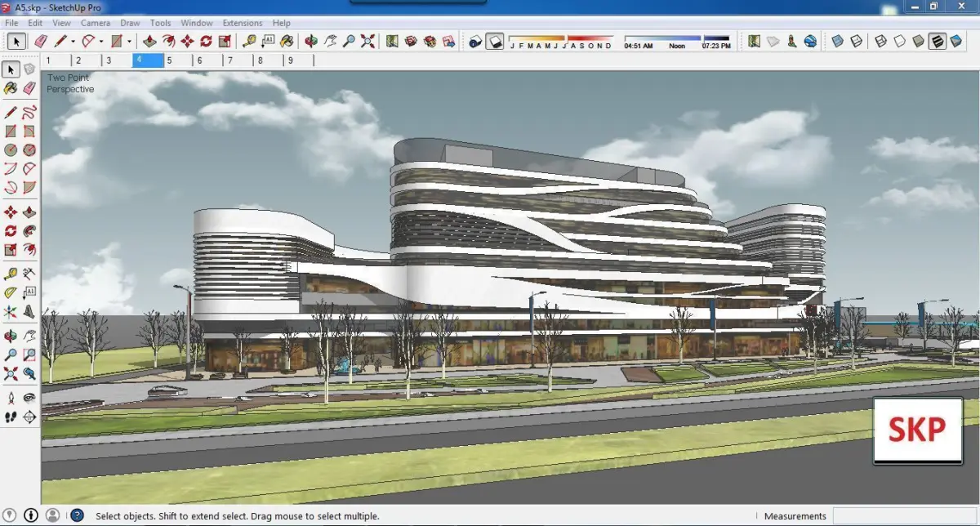980x526 pixels.
Task: Open the Extensions menu
Action: tap(243, 23)
